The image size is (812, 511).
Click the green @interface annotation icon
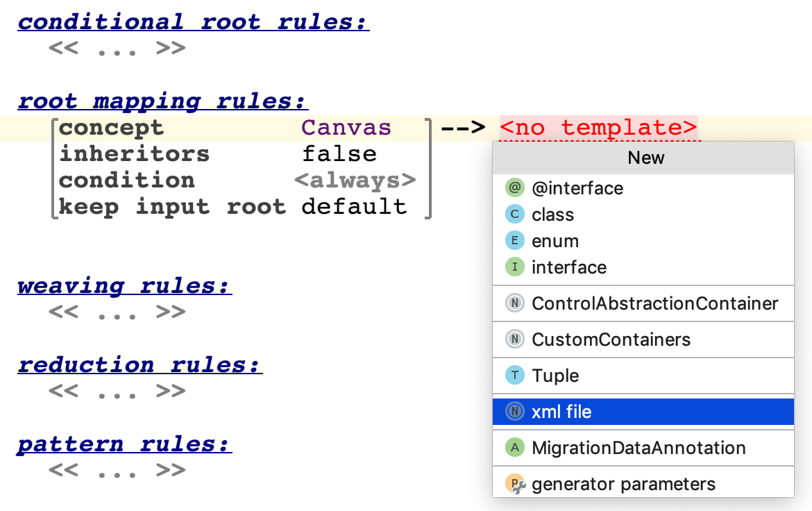514,188
